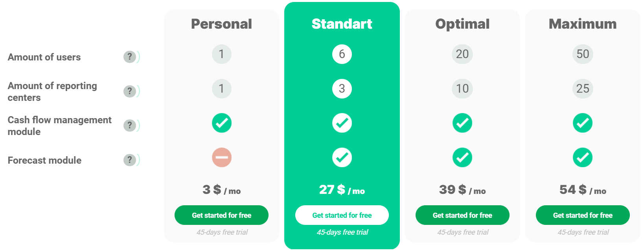Choose Get started for free under Optimal
Viewport: 644px width, 250px height.
[x=462, y=215]
